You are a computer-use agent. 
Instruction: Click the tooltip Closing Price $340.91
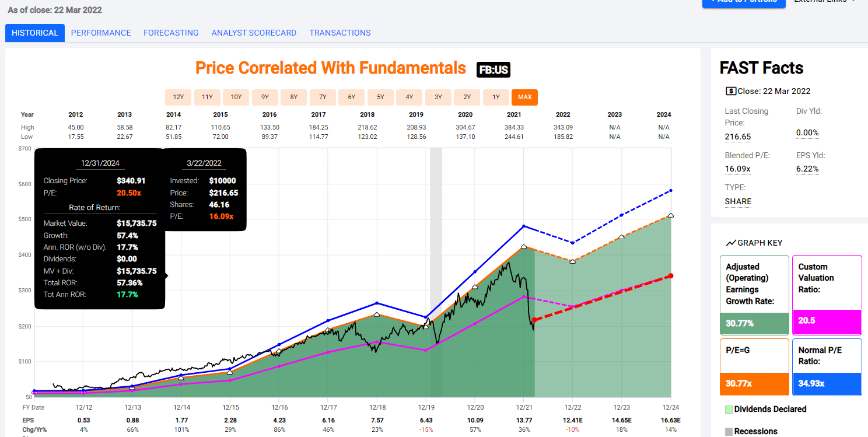tap(131, 181)
